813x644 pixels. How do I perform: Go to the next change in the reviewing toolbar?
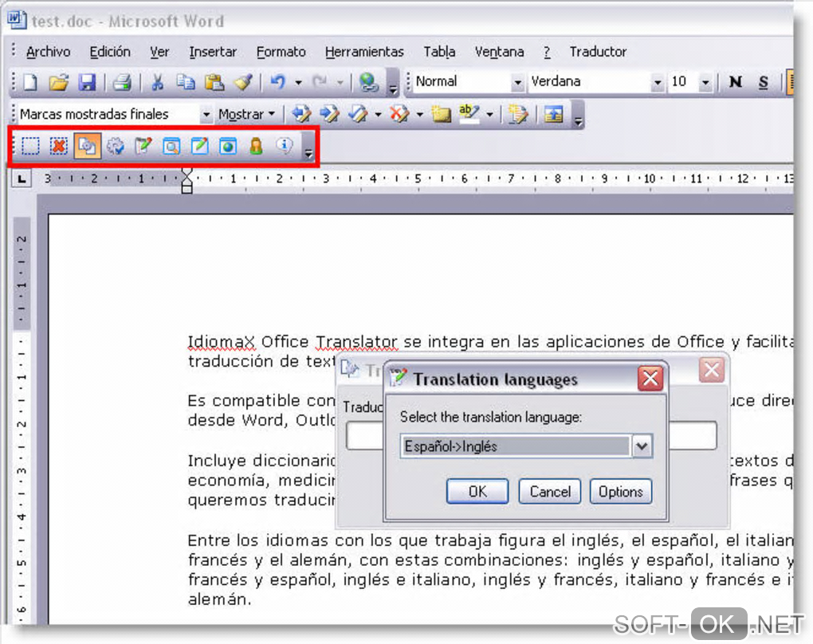329,113
